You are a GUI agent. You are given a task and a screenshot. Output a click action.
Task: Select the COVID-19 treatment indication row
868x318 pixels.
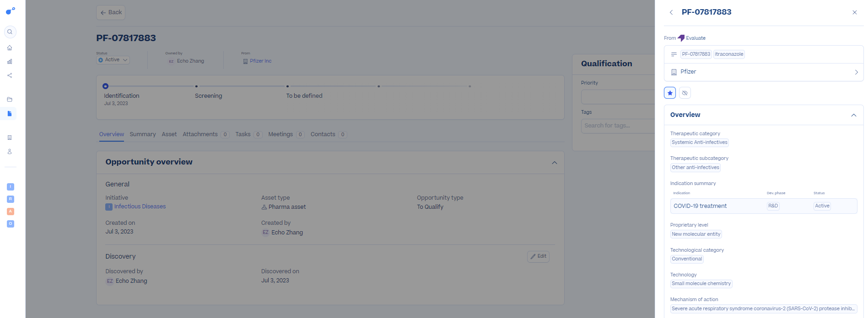point(764,206)
